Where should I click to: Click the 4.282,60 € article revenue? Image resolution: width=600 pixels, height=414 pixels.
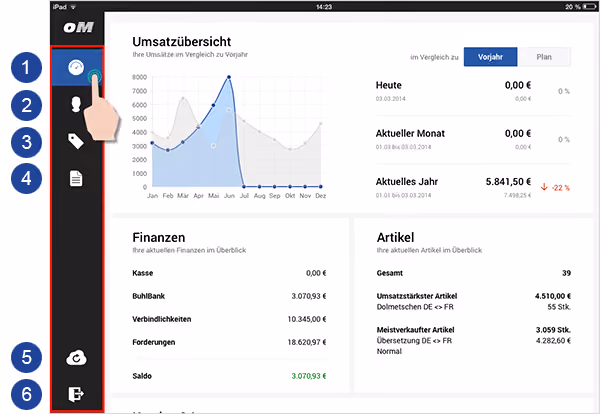coord(553,341)
